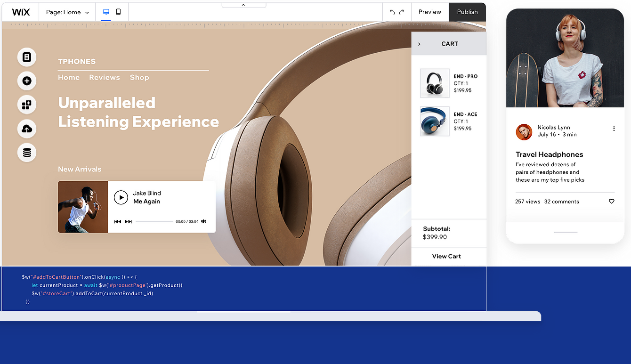631x364 pixels.
Task: Select the Shop nav item
Action: click(139, 78)
